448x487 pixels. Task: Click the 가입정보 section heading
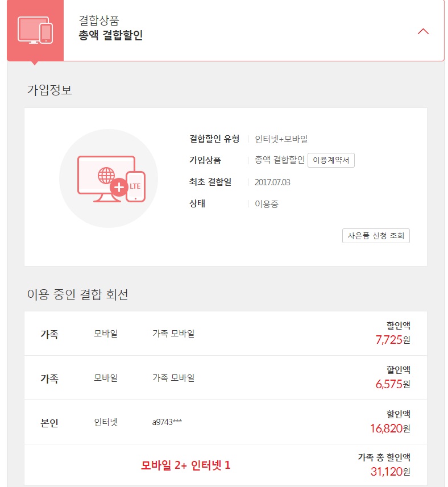49,90
